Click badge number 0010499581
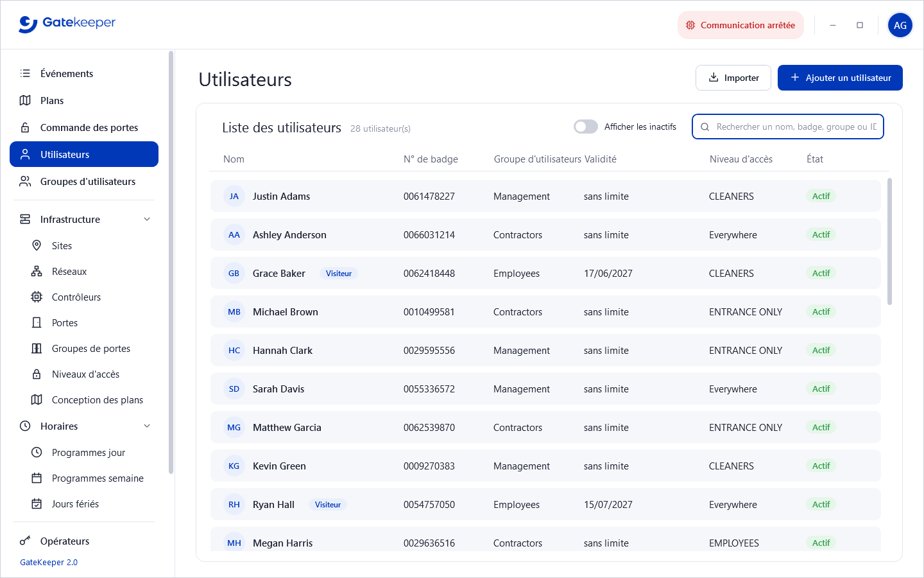This screenshot has width=924, height=578. click(429, 312)
